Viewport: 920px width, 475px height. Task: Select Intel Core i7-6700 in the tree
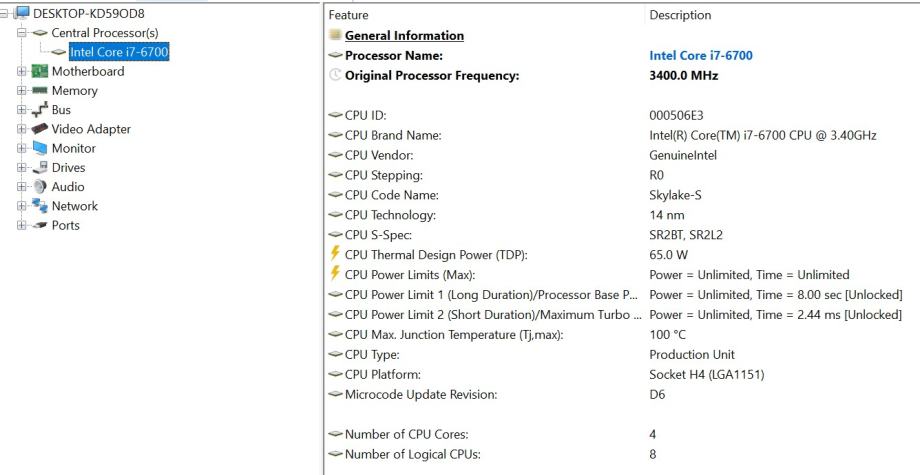[118, 53]
